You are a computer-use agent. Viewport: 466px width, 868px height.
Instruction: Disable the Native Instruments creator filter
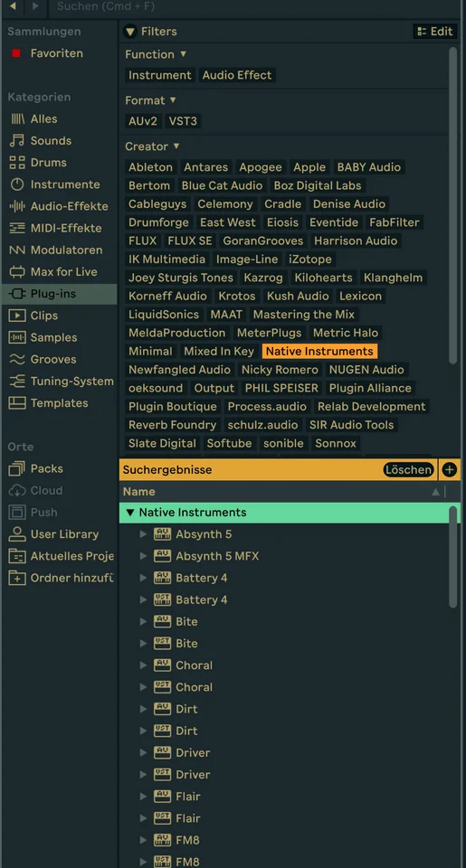pos(319,352)
